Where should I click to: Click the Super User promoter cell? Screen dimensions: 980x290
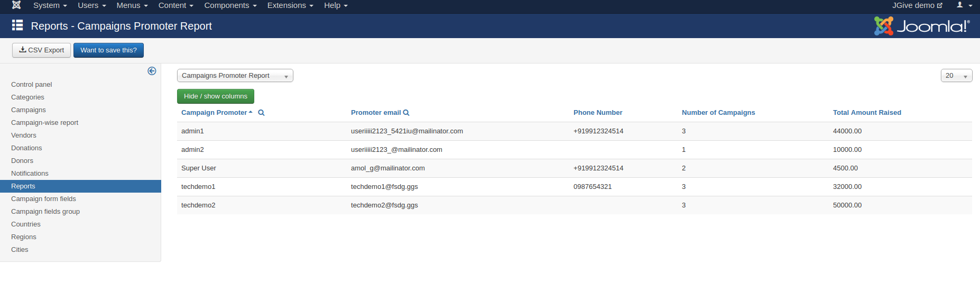click(199, 168)
